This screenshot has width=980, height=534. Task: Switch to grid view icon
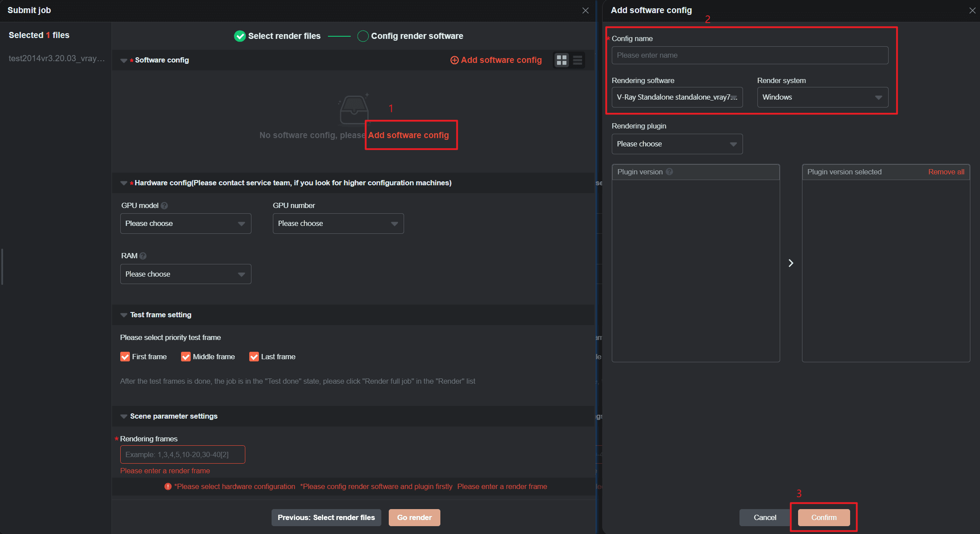561,60
